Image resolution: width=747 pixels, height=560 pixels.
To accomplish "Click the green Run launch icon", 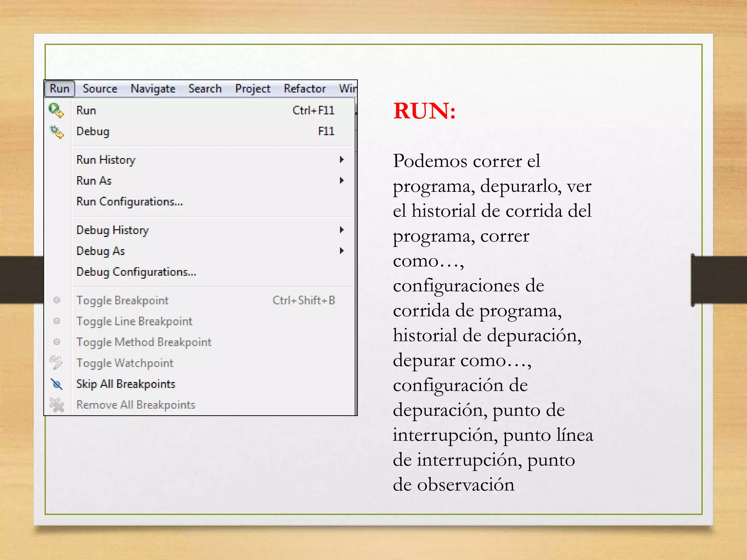I will pos(56,110).
